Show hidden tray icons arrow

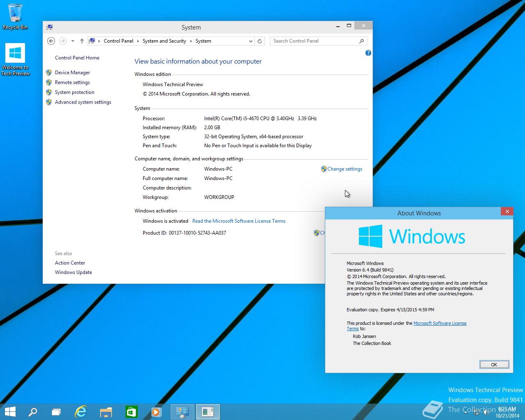tap(466, 413)
